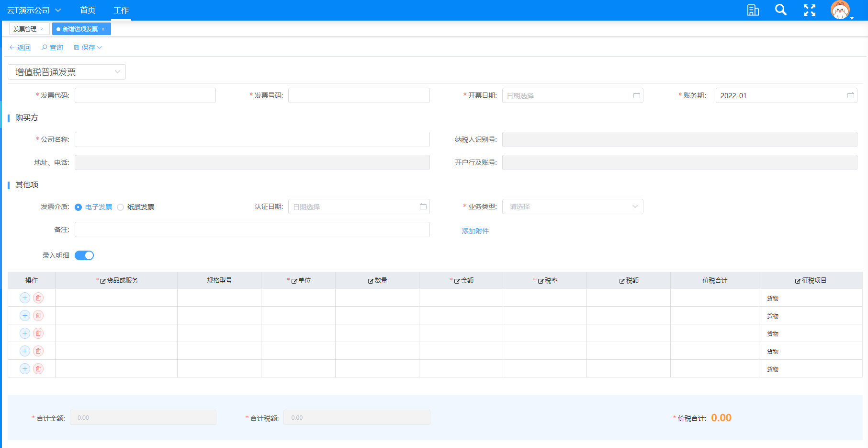Delete the first detail row with trash icon

(x=38, y=298)
